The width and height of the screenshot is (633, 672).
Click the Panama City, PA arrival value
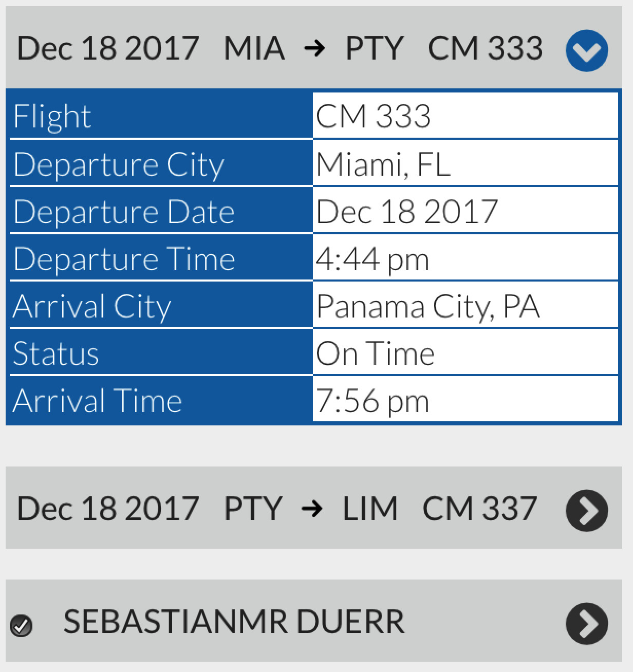click(428, 307)
